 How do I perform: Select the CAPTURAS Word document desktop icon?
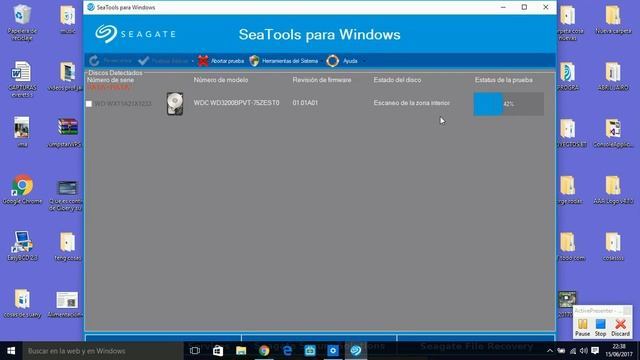(22, 79)
